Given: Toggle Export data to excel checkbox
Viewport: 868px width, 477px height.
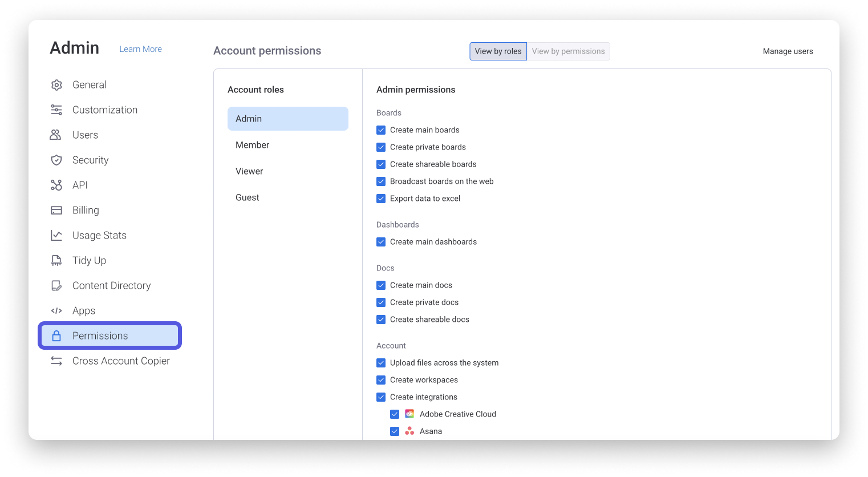Looking at the screenshot, I should click(381, 199).
